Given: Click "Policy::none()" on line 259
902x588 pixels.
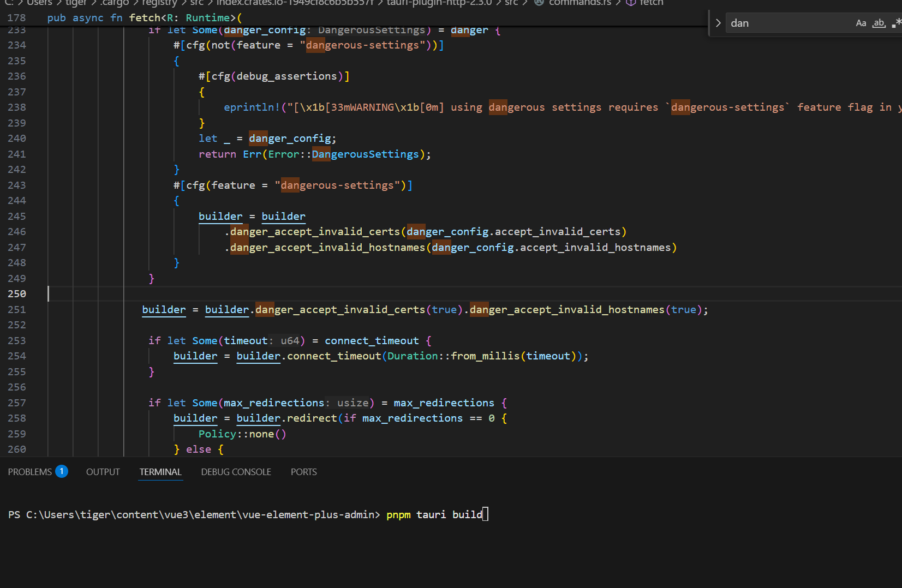Looking at the screenshot, I should click(x=242, y=434).
